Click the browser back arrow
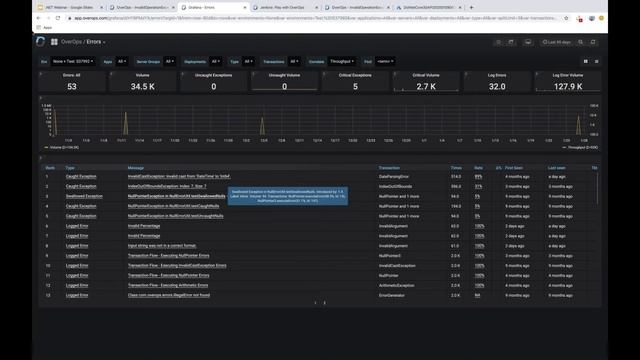The width and height of the screenshot is (640, 360). (38, 18)
